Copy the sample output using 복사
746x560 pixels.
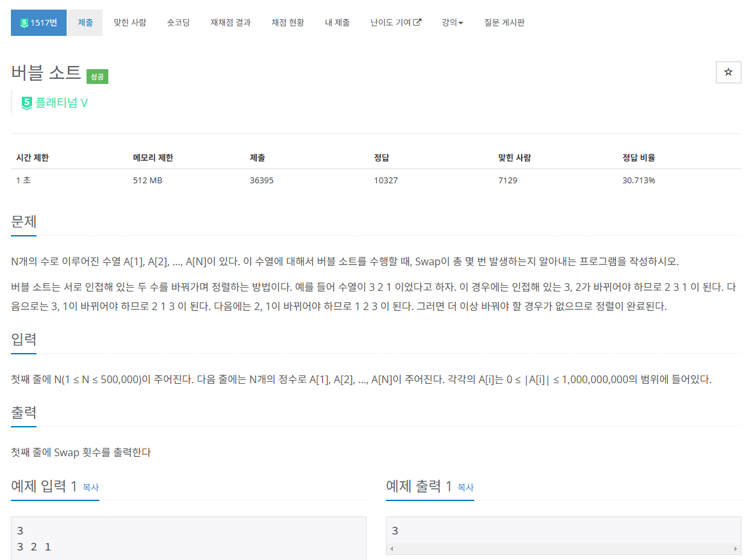pyautogui.click(x=464, y=488)
